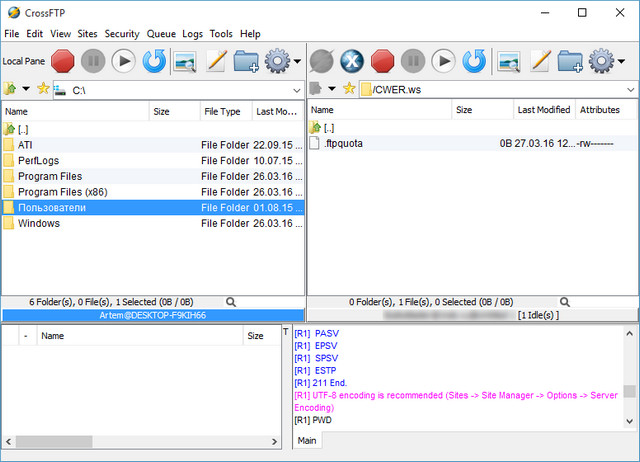This screenshot has width=640, height=462.
Task: Sort remote files by Last Modified column
Action: (544, 110)
